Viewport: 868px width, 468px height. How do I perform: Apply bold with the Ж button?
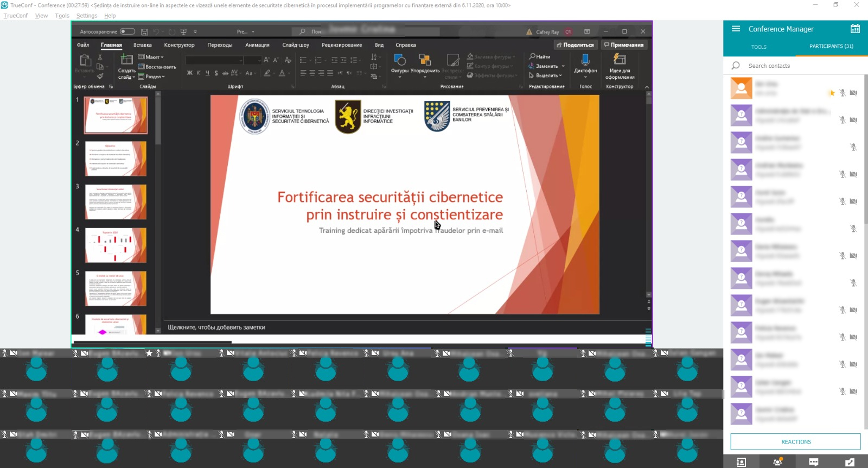pos(189,73)
